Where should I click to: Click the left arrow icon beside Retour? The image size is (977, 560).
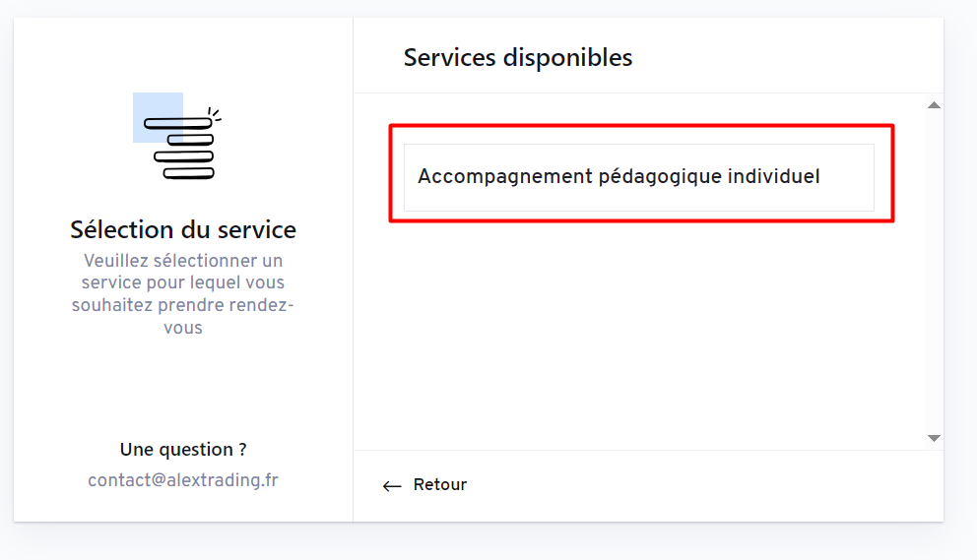coord(392,486)
